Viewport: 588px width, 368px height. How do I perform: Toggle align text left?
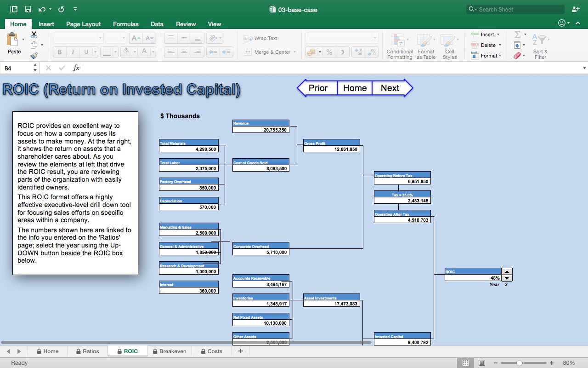click(170, 52)
